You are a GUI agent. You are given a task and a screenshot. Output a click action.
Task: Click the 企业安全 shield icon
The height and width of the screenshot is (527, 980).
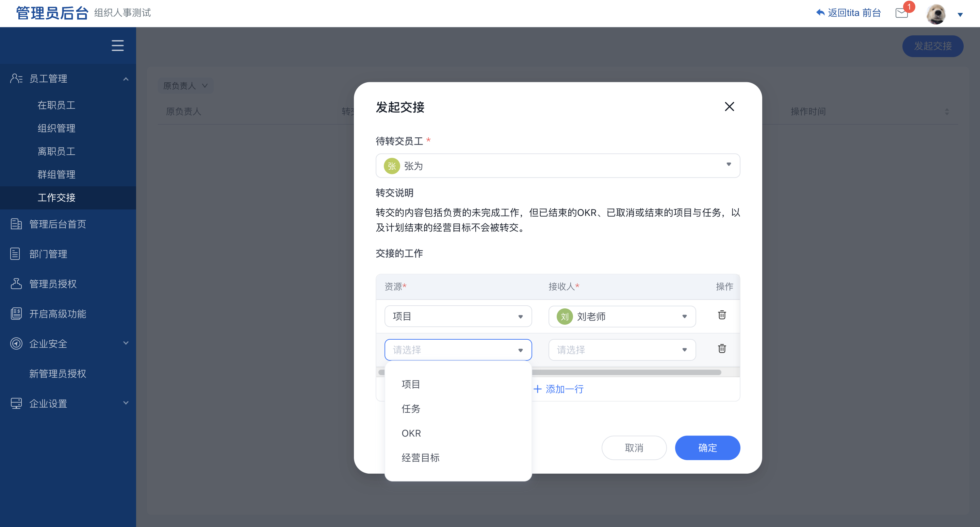(x=16, y=343)
